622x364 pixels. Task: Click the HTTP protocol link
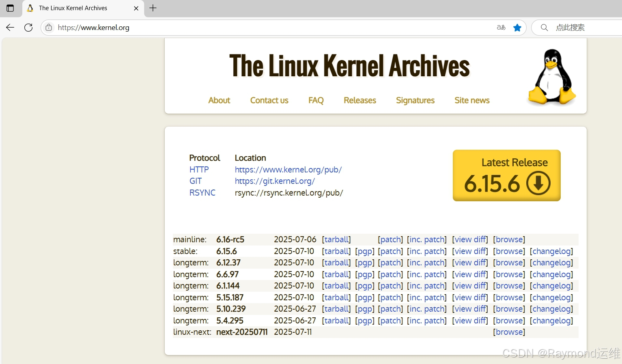tap(199, 170)
